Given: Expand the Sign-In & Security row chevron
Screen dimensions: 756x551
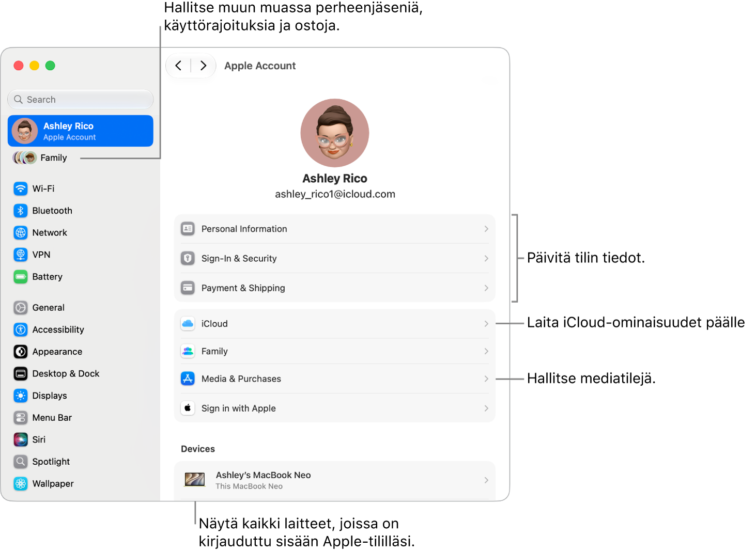Looking at the screenshot, I should (x=486, y=258).
